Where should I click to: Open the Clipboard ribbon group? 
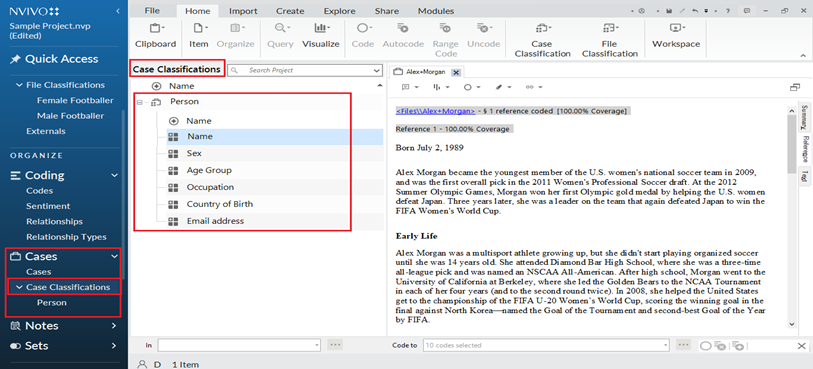[x=156, y=36]
